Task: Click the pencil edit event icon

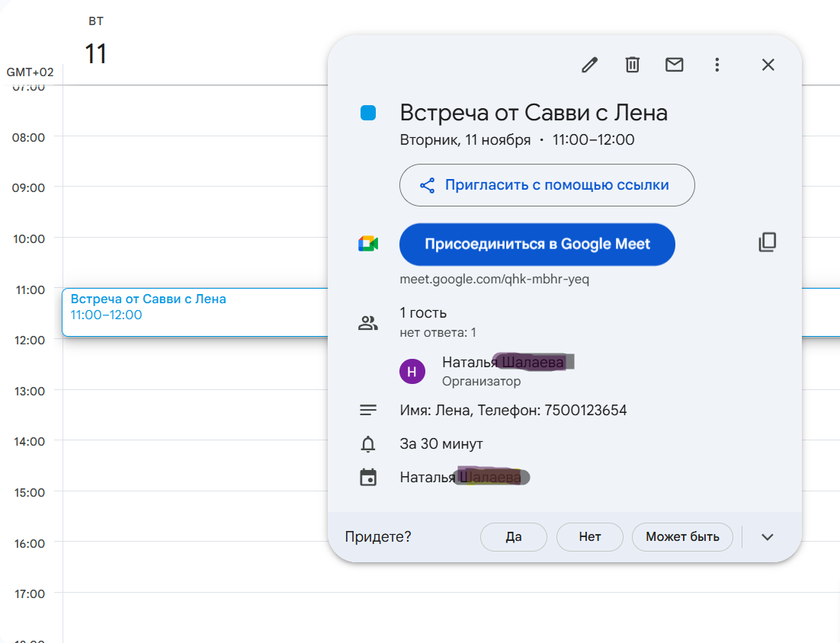Action: (589, 65)
